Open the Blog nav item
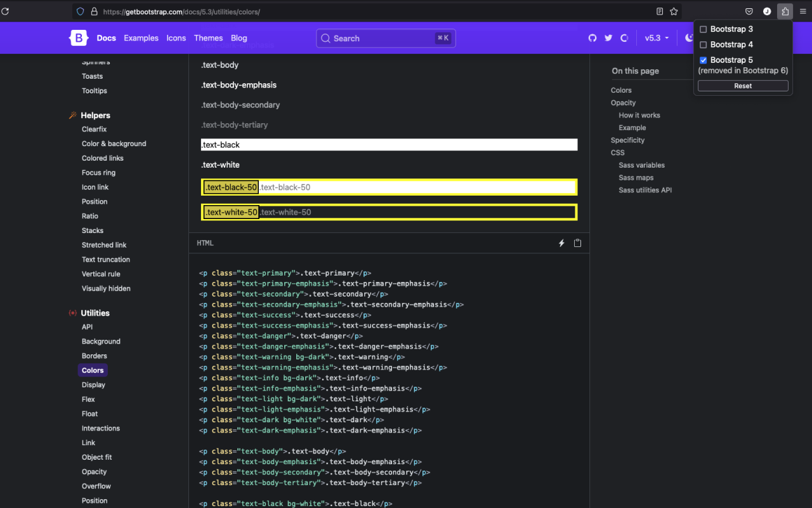 pyautogui.click(x=239, y=38)
